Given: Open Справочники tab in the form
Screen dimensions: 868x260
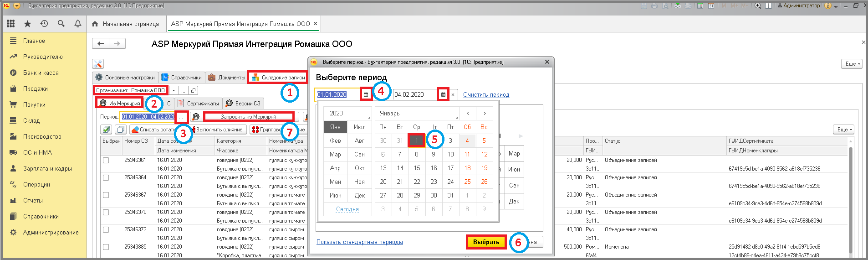Looking at the screenshot, I should click(182, 78).
